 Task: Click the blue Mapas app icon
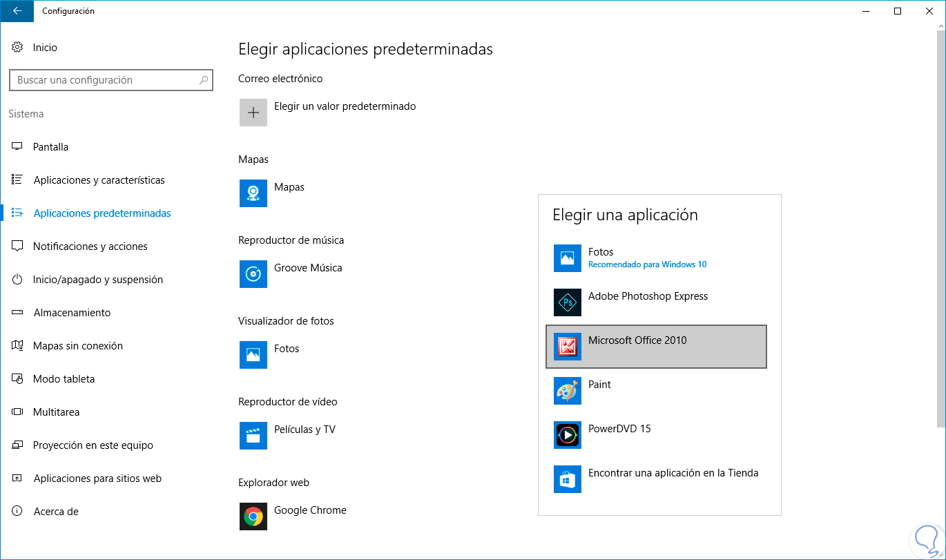click(x=253, y=193)
